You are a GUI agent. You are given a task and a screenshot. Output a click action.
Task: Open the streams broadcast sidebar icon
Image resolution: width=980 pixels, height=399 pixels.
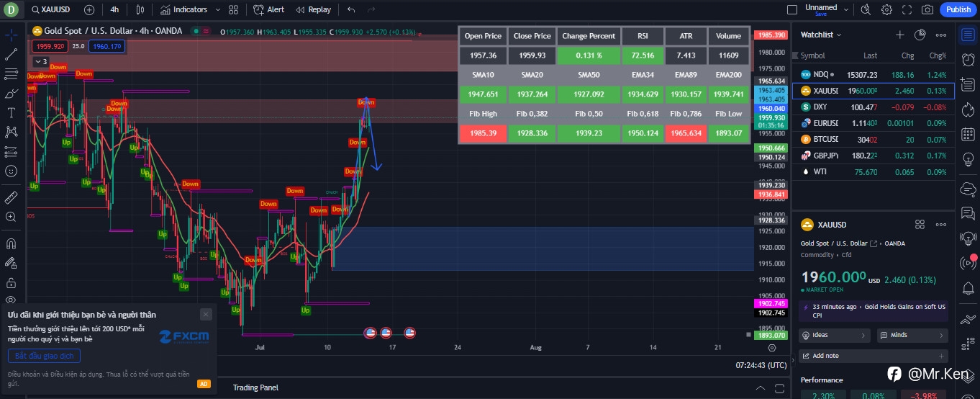point(968,263)
